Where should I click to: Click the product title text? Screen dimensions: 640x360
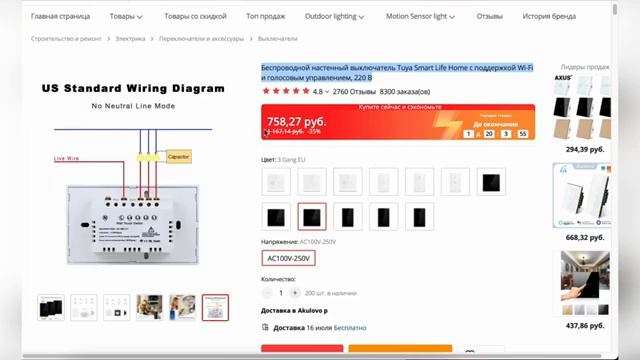click(x=397, y=73)
